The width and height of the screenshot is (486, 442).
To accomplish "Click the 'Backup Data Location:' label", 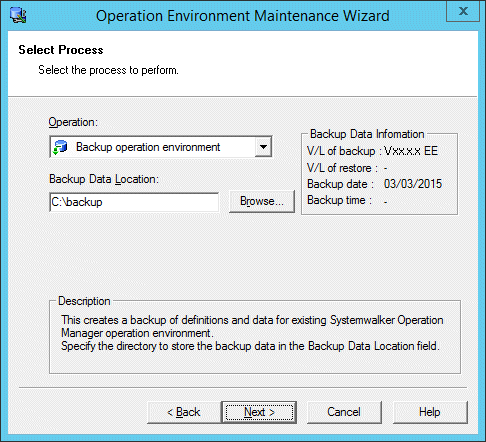I will [104, 179].
